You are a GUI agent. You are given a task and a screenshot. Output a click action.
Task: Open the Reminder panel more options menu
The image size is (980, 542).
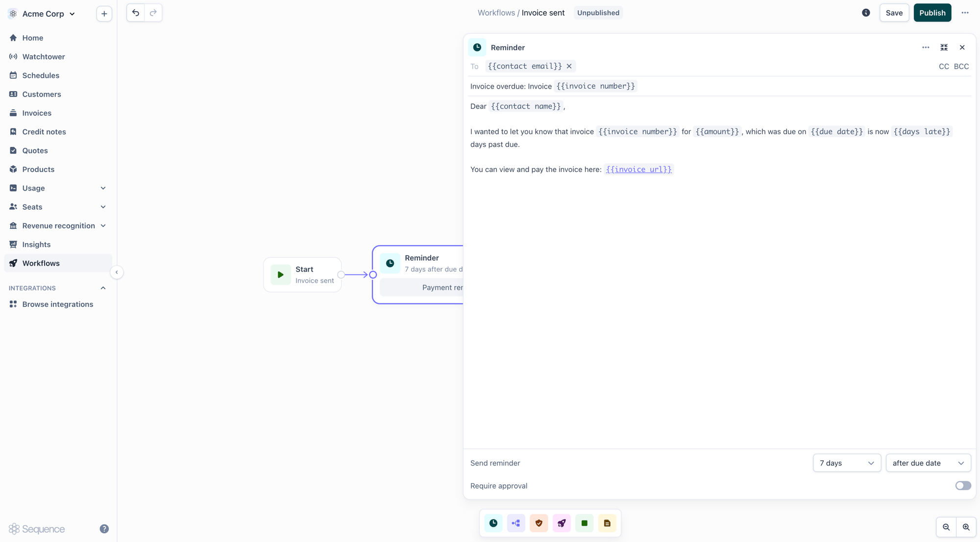(x=926, y=48)
